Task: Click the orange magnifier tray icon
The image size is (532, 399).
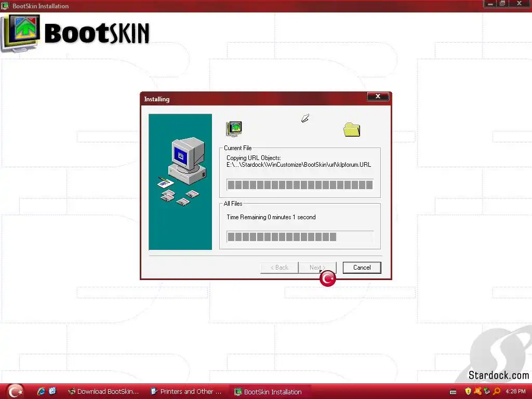Action: pyautogui.click(x=497, y=391)
